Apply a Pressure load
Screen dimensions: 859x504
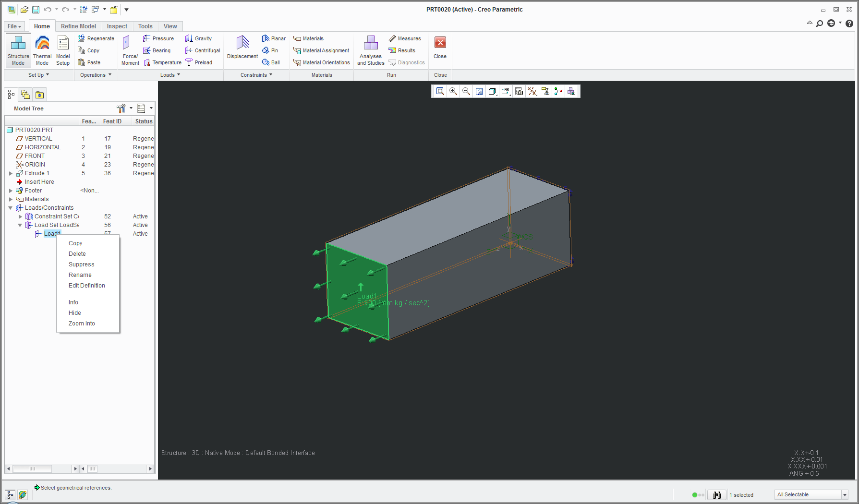[158, 38]
